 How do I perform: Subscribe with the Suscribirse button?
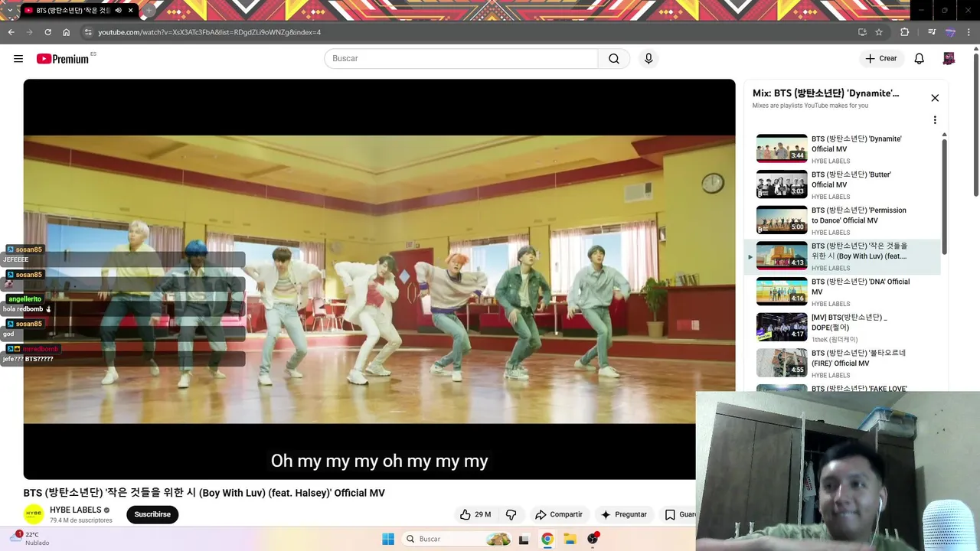pos(152,514)
